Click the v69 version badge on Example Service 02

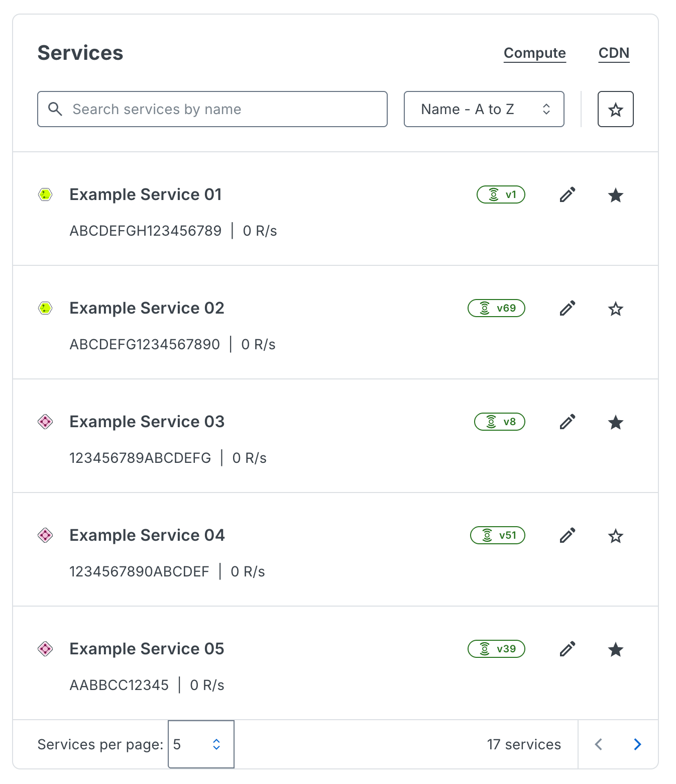coord(496,308)
